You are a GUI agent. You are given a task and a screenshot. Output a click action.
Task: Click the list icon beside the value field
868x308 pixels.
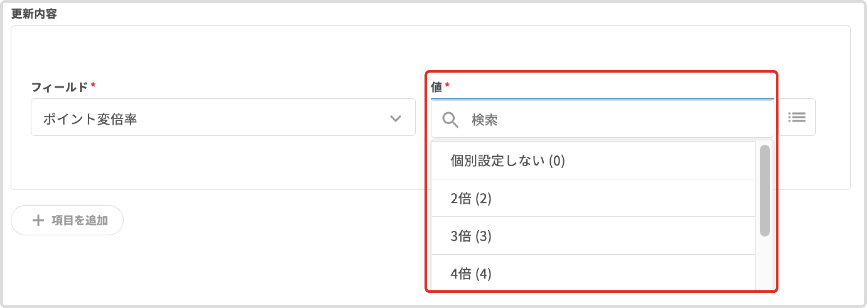(x=796, y=117)
